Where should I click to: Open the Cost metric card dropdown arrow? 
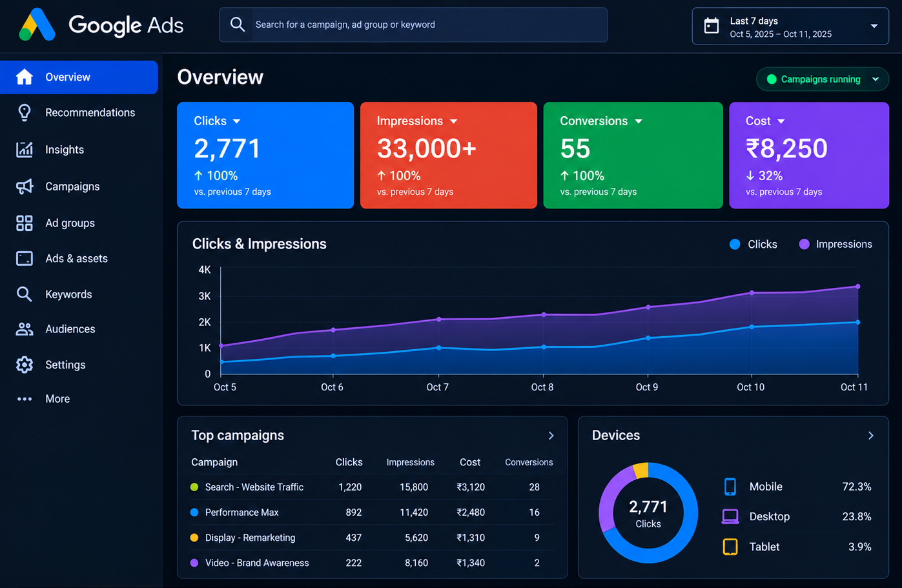781,121
